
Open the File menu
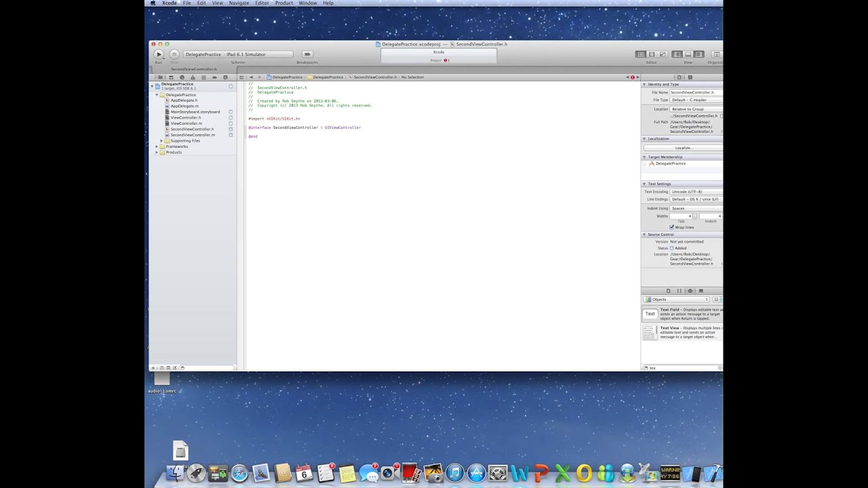(186, 3)
